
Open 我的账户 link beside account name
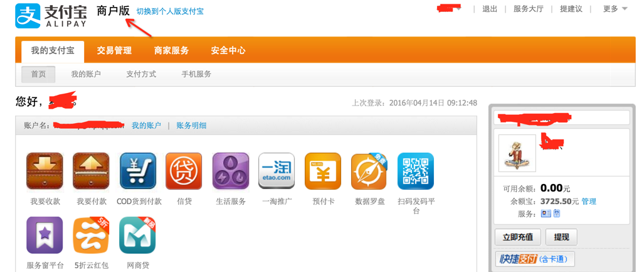pos(146,126)
